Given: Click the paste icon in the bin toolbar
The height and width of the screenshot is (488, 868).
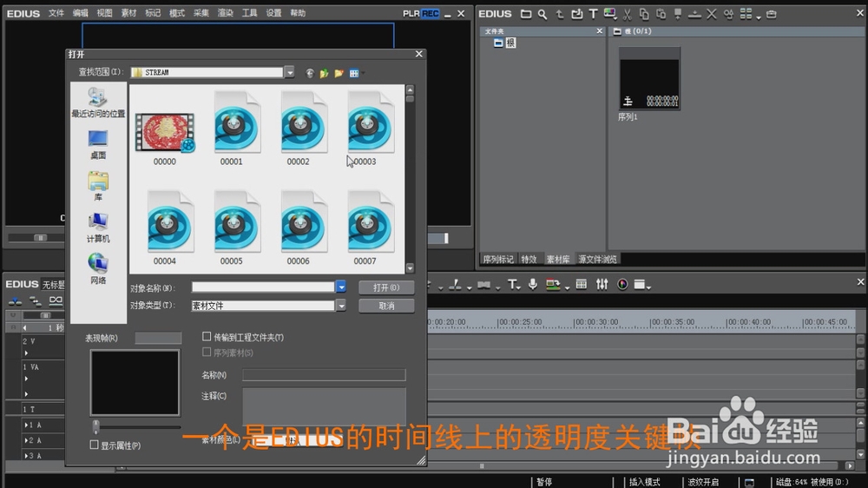Looking at the screenshot, I should pos(661,14).
